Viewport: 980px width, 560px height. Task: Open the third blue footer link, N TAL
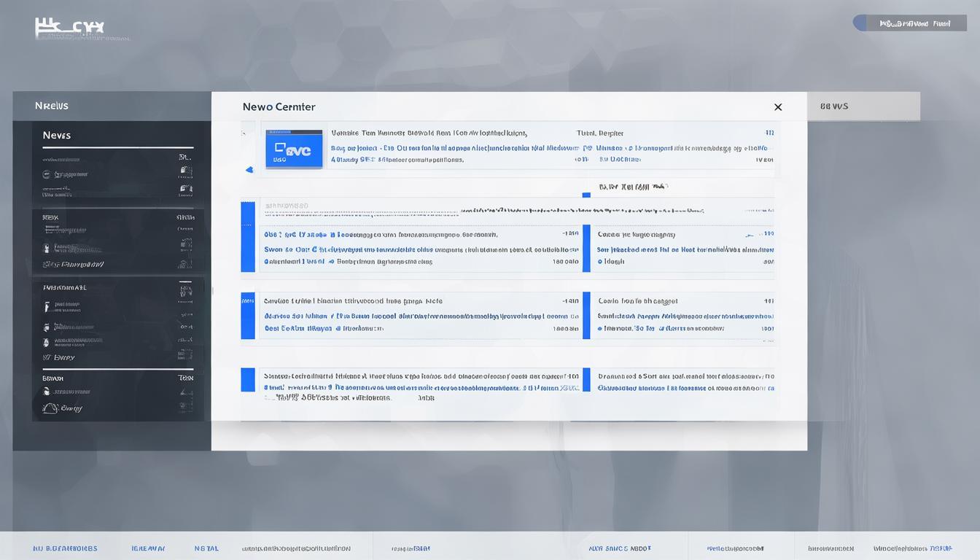pos(206,548)
